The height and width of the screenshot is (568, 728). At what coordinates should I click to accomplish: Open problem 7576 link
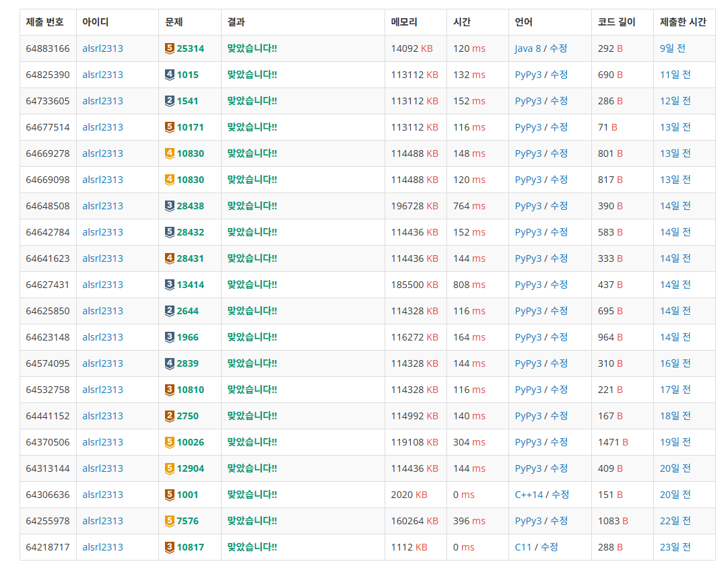click(188, 521)
